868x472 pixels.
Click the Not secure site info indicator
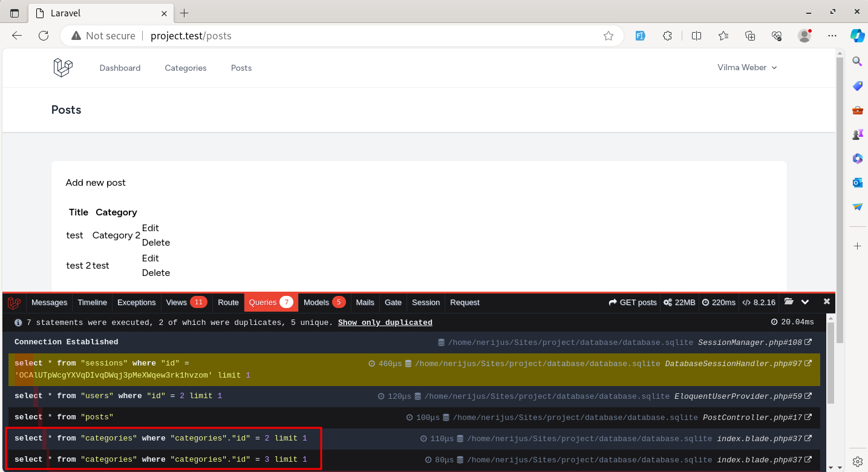pos(103,36)
